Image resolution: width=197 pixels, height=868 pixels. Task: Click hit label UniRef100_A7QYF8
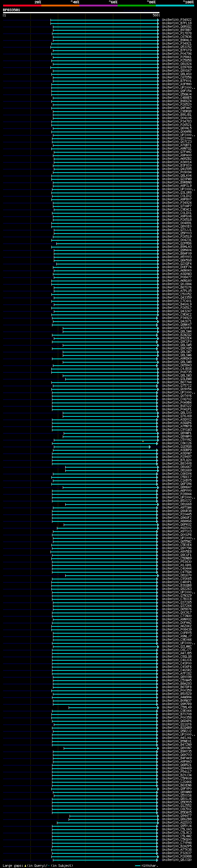(176, 328)
